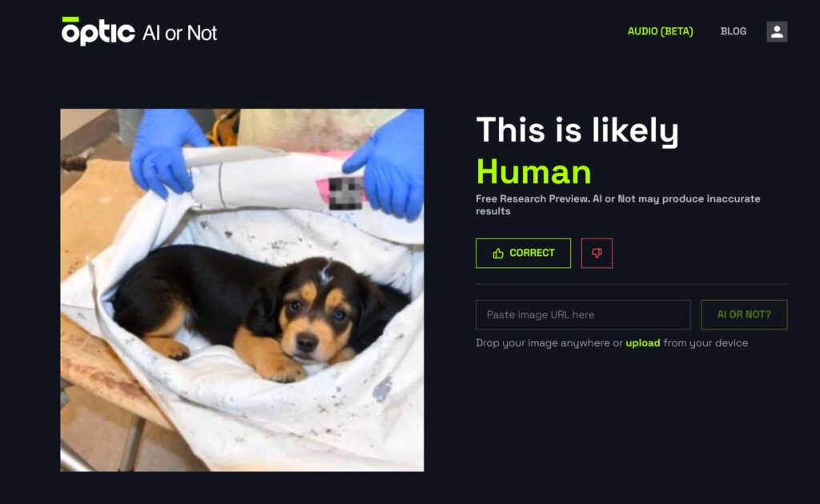Click the 'AI or Not' title text

tap(179, 33)
